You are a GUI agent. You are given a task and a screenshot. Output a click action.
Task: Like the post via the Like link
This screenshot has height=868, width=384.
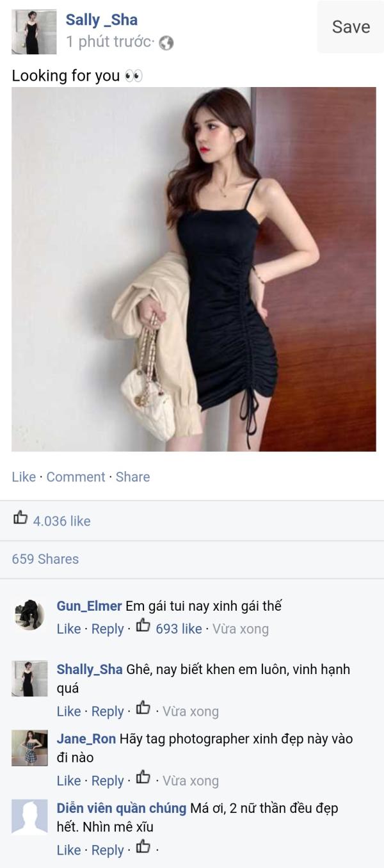pyautogui.click(x=24, y=477)
